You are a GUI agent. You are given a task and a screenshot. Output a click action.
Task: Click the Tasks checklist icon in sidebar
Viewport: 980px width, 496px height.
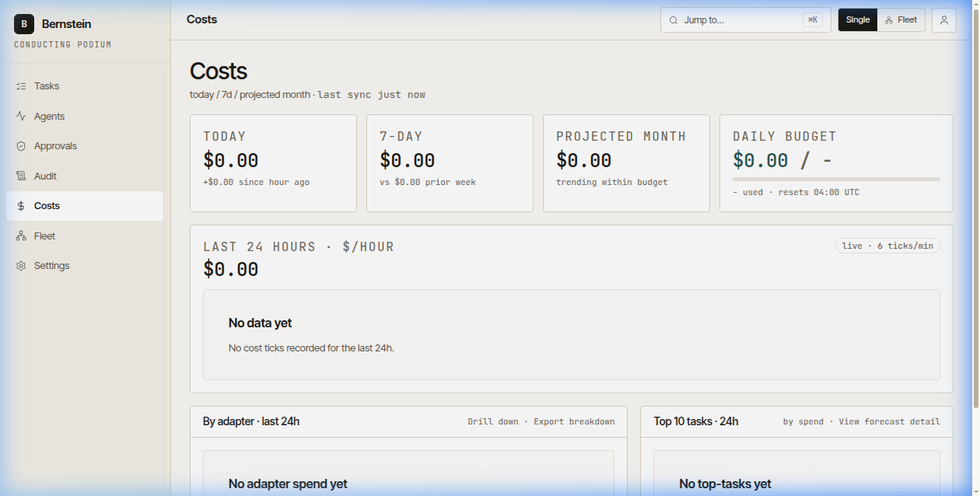coord(21,86)
